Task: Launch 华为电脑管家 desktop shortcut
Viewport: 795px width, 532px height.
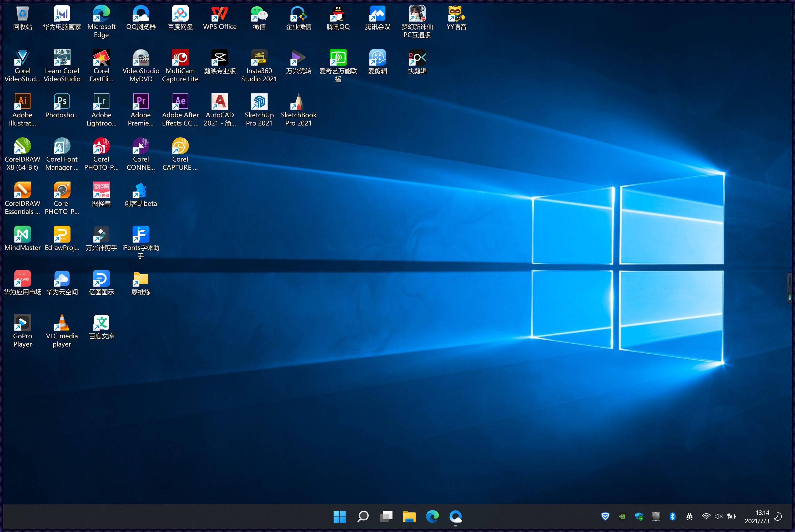Action: (62, 14)
